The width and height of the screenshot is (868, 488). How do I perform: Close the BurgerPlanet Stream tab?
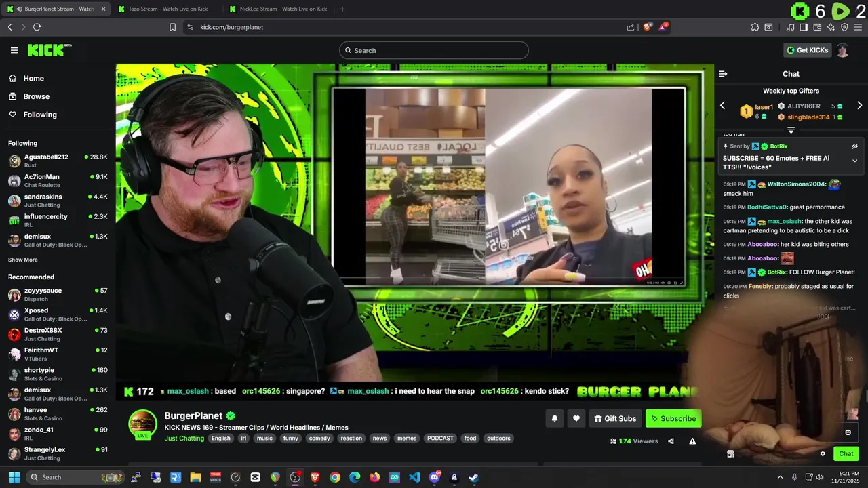103,9
